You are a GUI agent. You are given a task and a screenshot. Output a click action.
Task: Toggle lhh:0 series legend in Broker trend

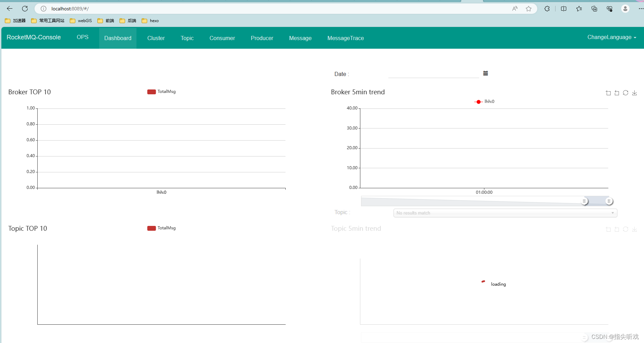click(x=484, y=102)
